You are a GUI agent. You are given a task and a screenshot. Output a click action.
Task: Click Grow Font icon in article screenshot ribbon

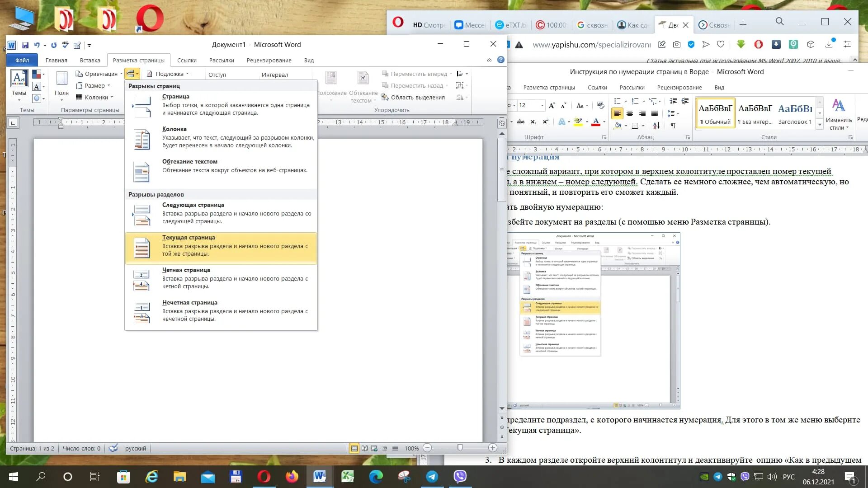pyautogui.click(x=552, y=105)
